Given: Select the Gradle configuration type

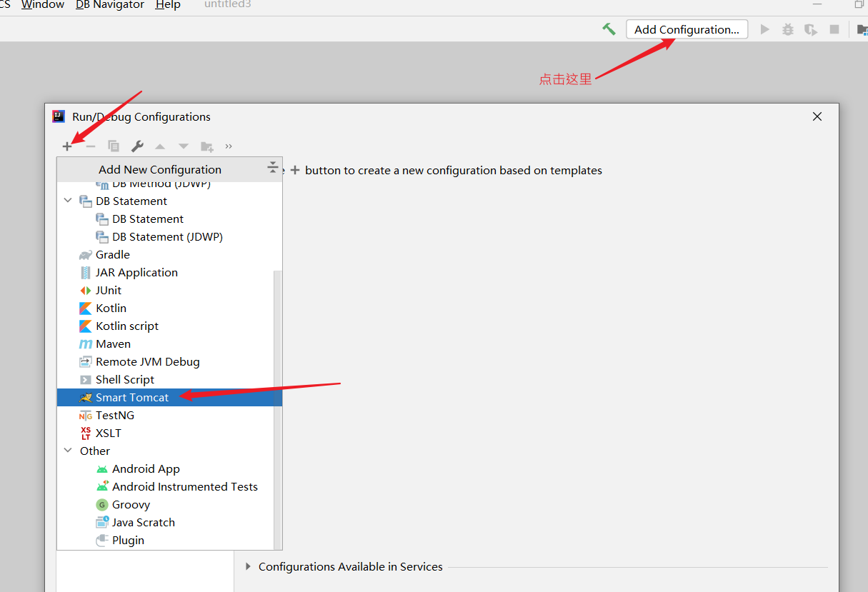Looking at the screenshot, I should pyautogui.click(x=113, y=255).
